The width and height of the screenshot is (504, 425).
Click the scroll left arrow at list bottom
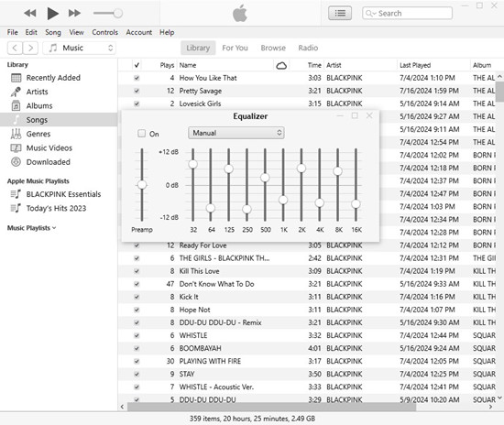122,407
